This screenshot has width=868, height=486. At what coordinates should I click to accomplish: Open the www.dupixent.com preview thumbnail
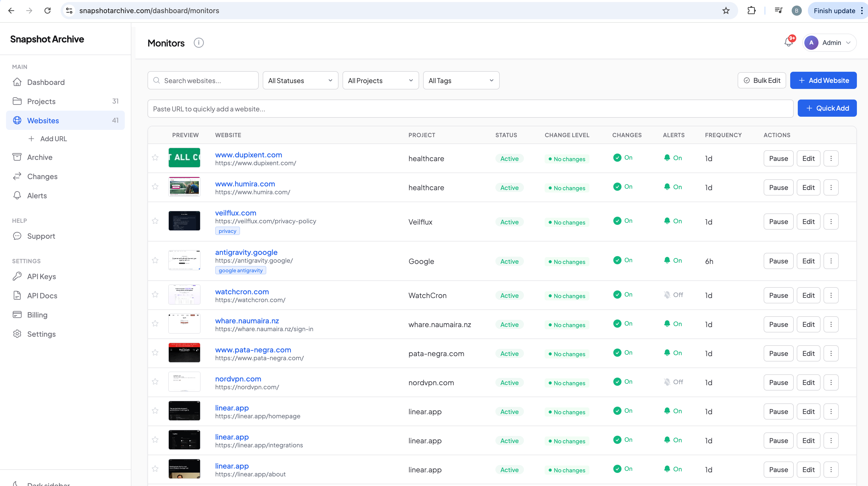pos(184,158)
